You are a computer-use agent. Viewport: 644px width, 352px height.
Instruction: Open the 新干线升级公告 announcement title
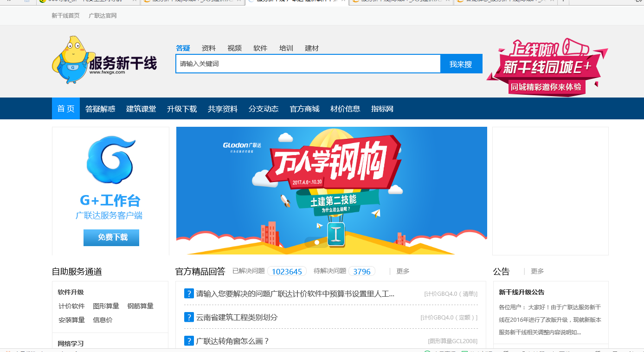pyautogui.click(x=522, y=292)
